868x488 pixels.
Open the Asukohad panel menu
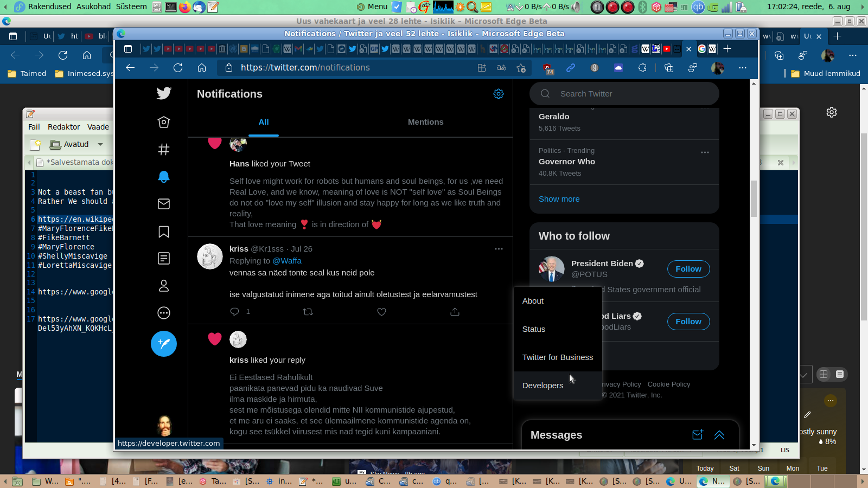tap(94, 7)
